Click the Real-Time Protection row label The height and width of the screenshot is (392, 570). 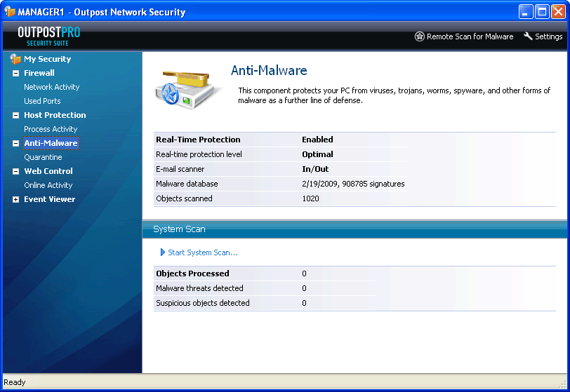198,140
